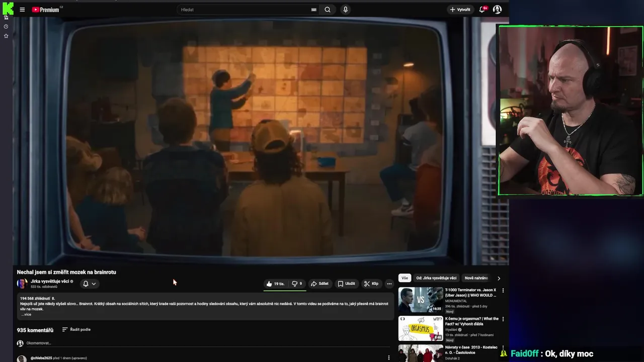The image size is (644, 362).
Task: Open K čemu je orgasmus thumbnail
Action: pos(421,328)
